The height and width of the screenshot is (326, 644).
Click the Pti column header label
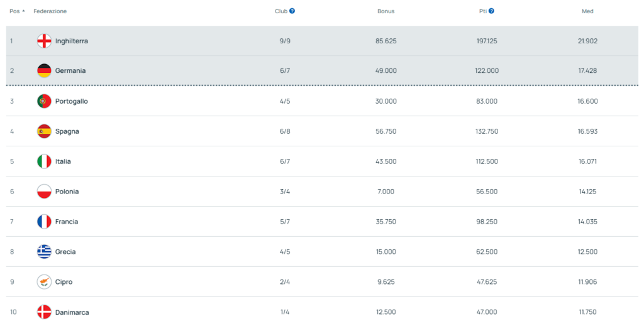coord(482,11)
